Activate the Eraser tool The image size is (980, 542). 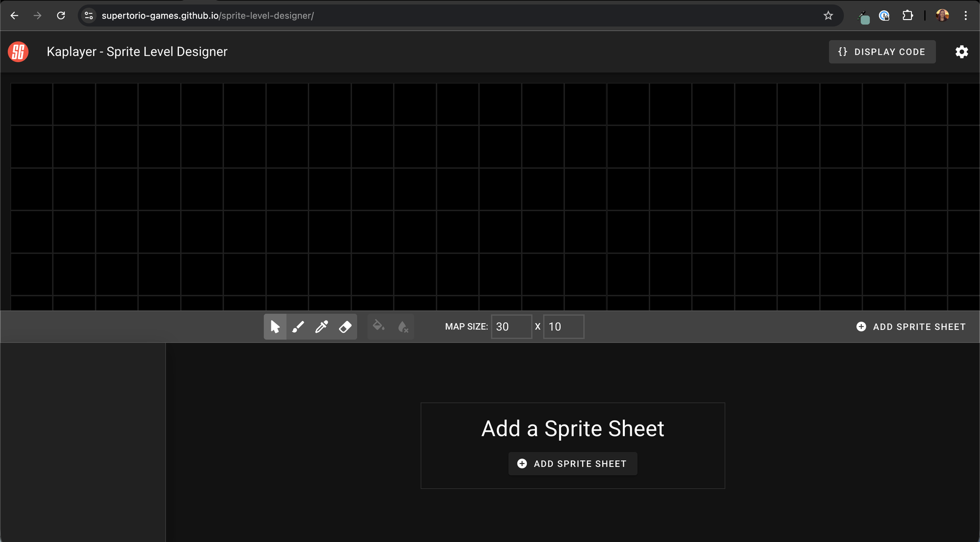[345, 327]
